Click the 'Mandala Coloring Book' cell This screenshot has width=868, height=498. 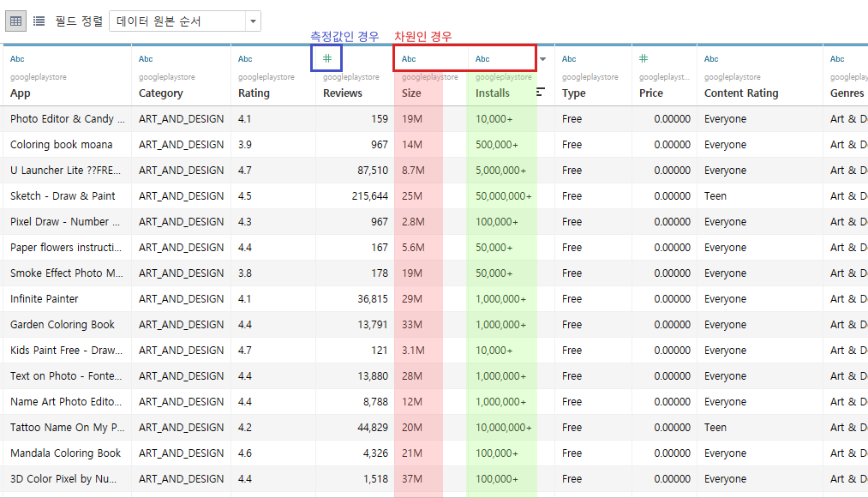(x=68, y=453)
